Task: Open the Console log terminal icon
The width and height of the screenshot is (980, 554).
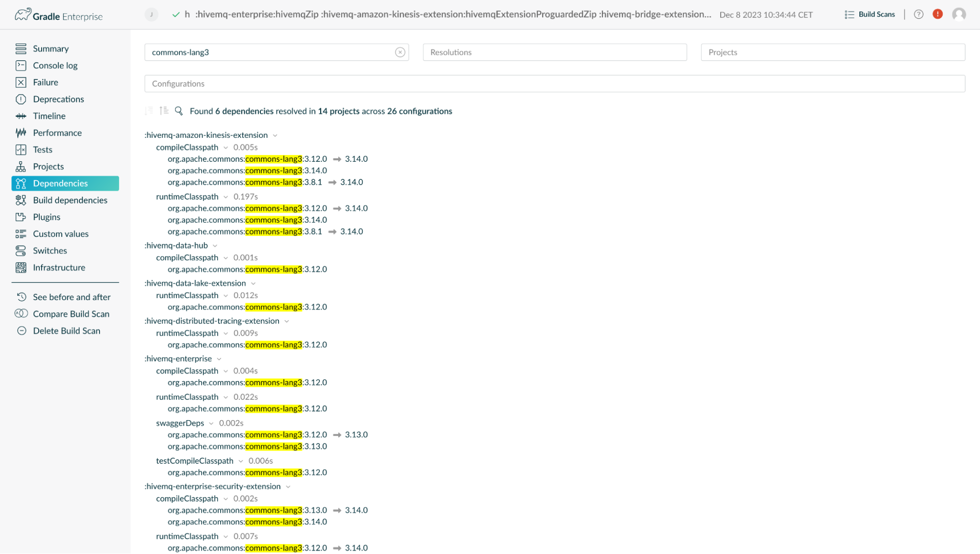Action: pyautogui.click(x=21, y=65)
